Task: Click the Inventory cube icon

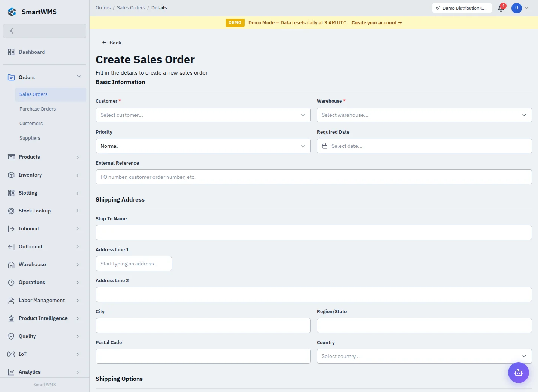Action: (x=11, y=175)
